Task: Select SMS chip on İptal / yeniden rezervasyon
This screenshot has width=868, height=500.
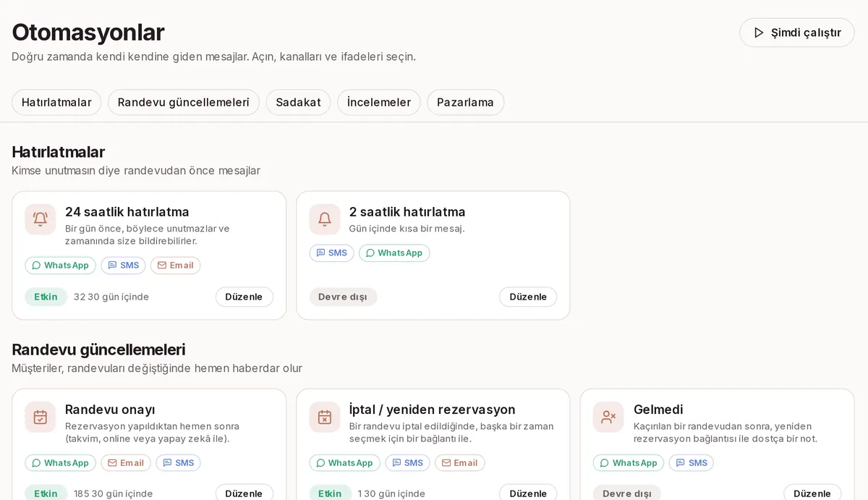Action: coord(407,463)
